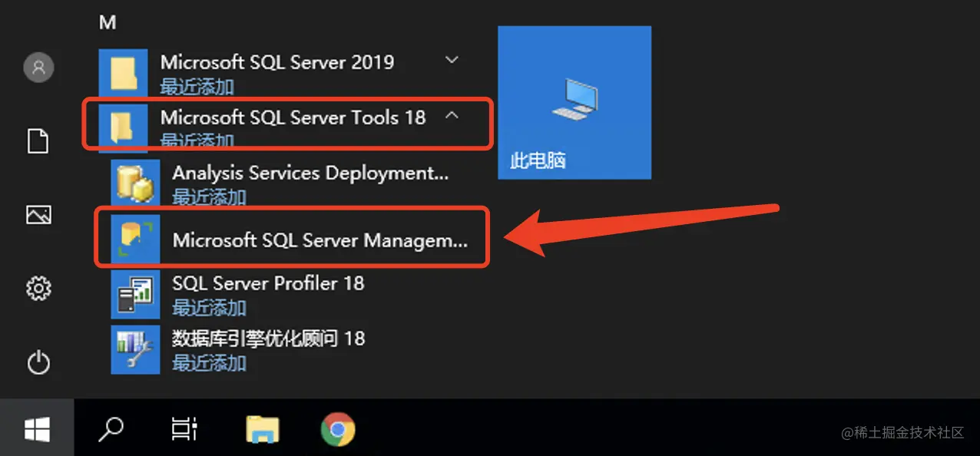Open Documents from Start sidebar
Screen dimensions: 980x456
coord(38,141)
